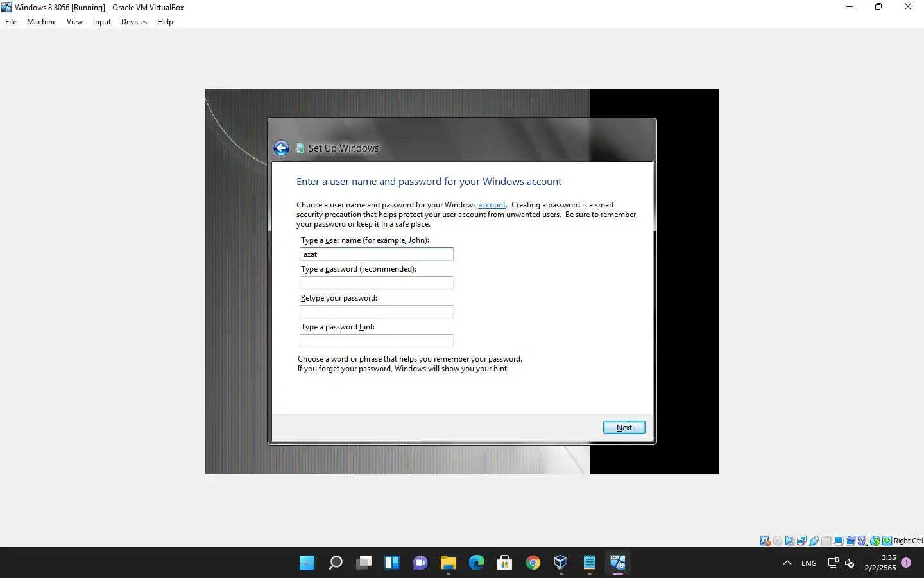The image size is (924, 578).
Task: Close the VirtualBox window
Action: tap(908, 7)
